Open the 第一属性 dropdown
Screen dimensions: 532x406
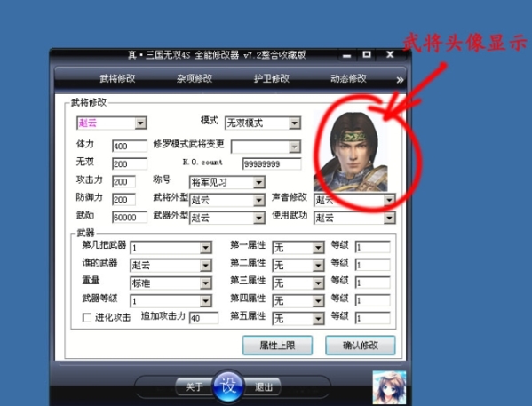pos(298,248)
